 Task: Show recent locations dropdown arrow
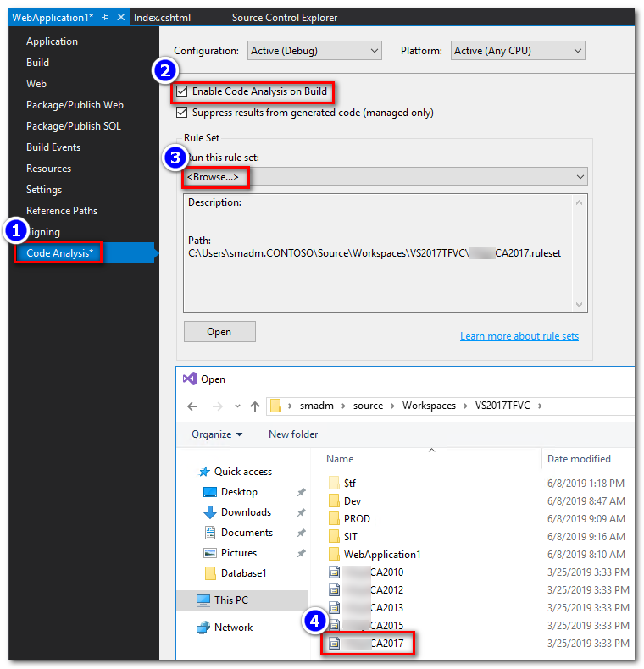(237, 406)
